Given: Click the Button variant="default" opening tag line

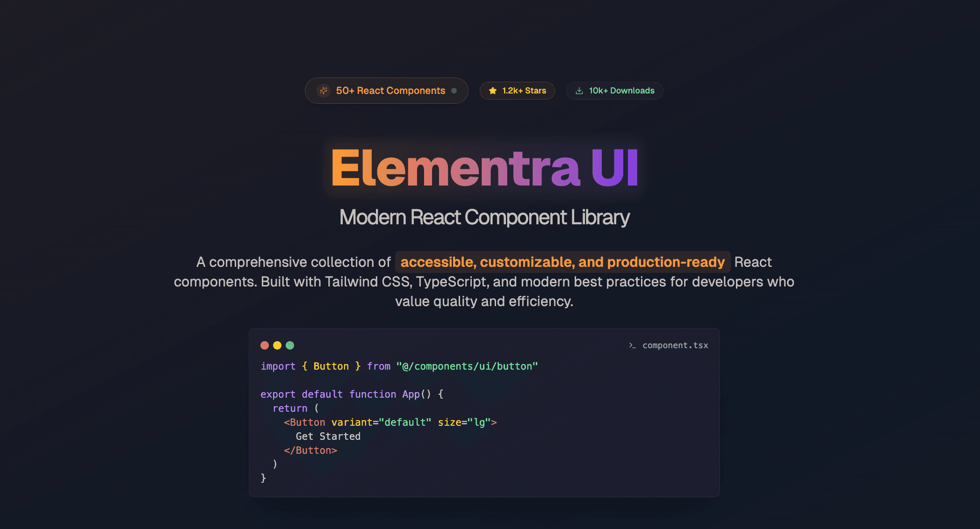Looking at the screenshot, I should click(390, 422).
